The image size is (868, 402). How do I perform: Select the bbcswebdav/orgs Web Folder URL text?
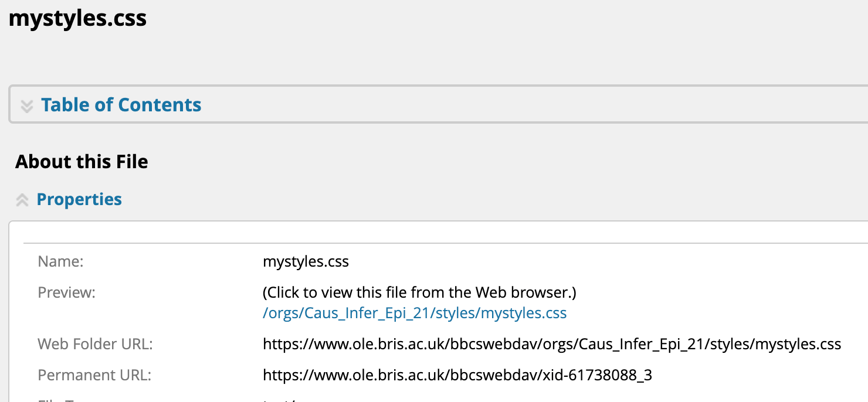click(552, 344)
